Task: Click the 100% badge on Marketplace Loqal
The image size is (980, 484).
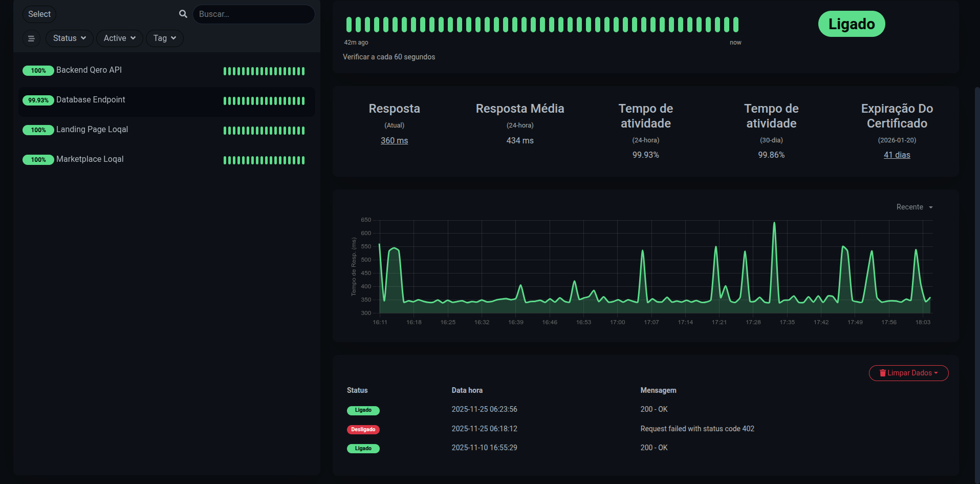Action: coord(38,160)
